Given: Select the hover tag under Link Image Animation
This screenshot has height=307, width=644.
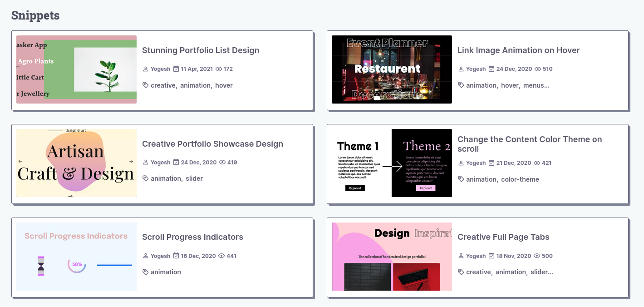Looking at the screenshot, I should [x=510, y=85].
